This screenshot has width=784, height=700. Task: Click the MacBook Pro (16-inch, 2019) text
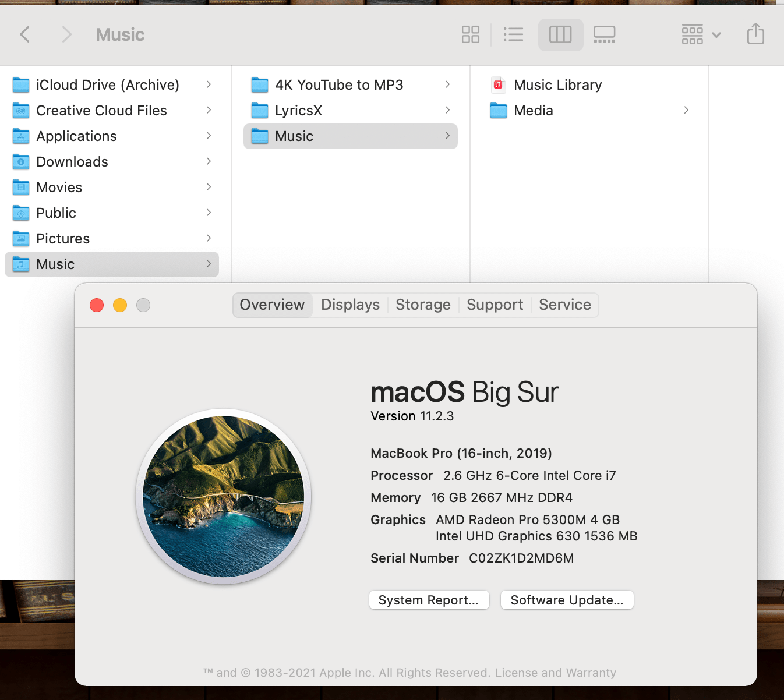click(x=461, y=454)
